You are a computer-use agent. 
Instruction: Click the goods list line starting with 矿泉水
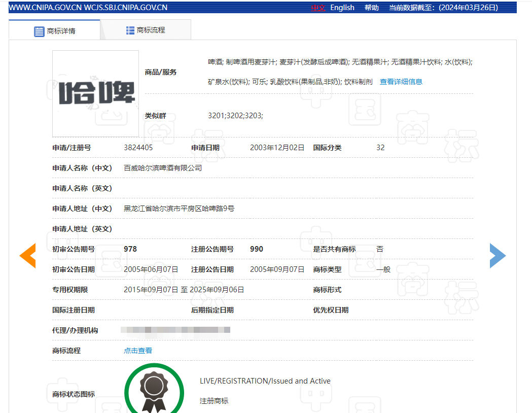pyautogui.click(x=290, y=82)
